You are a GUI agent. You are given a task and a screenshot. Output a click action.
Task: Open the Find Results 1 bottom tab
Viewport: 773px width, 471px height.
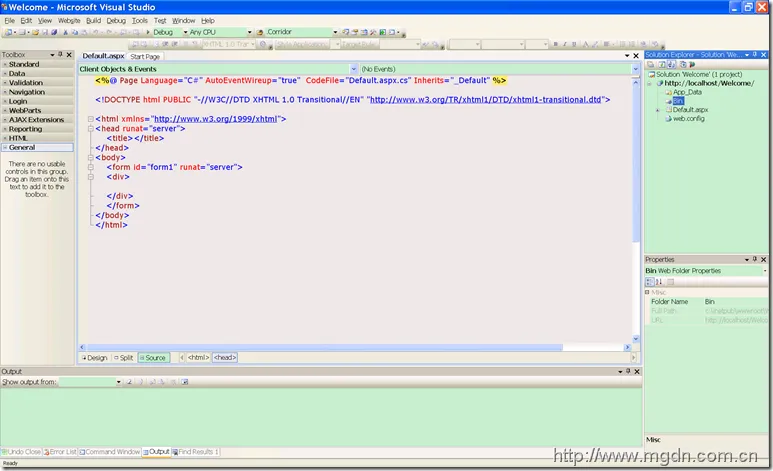pos(195,452)
